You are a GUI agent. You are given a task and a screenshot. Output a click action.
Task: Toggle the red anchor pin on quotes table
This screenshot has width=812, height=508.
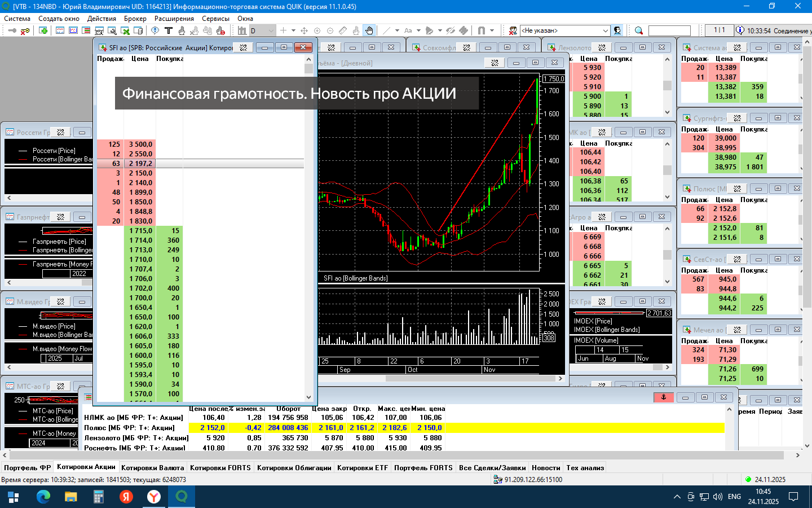(663, 397)
